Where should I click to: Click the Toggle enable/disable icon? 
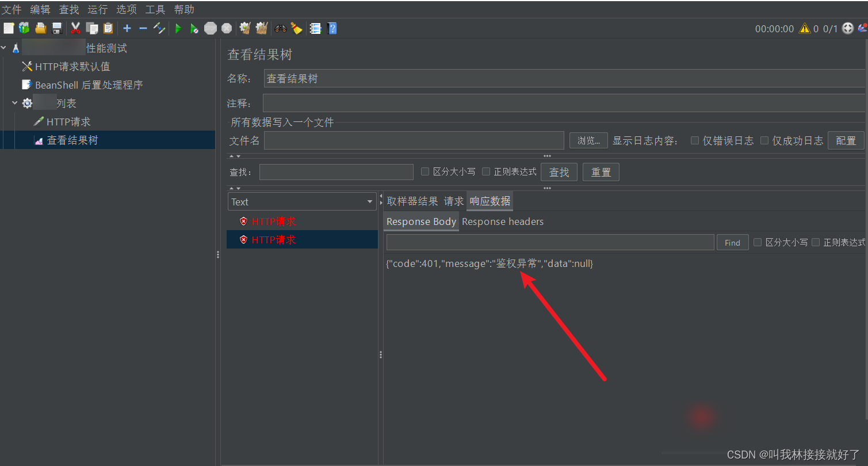click(159, 28)
